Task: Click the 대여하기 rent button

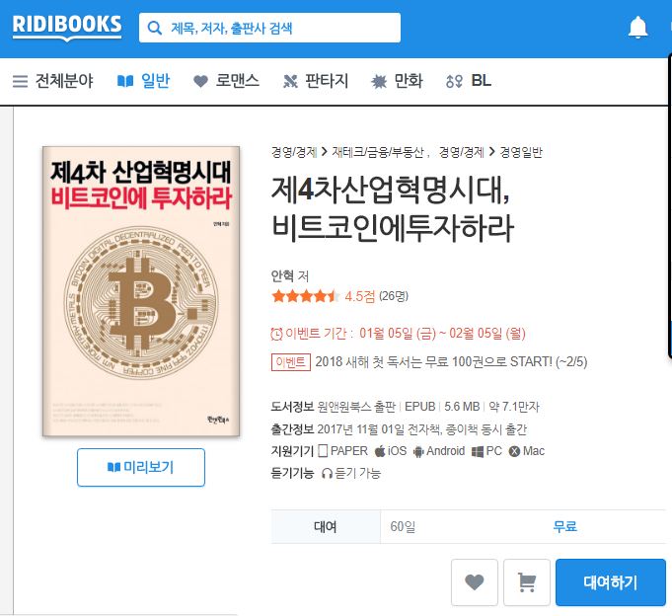Action: [610, 582]
